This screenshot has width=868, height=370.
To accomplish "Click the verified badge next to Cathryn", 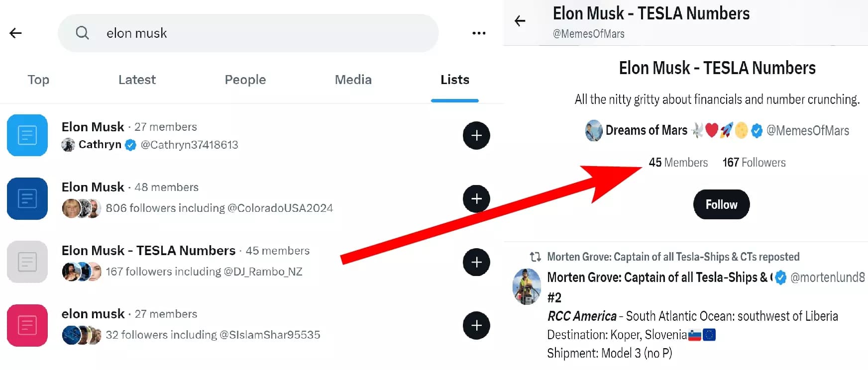I will click(x=130, y=145).
